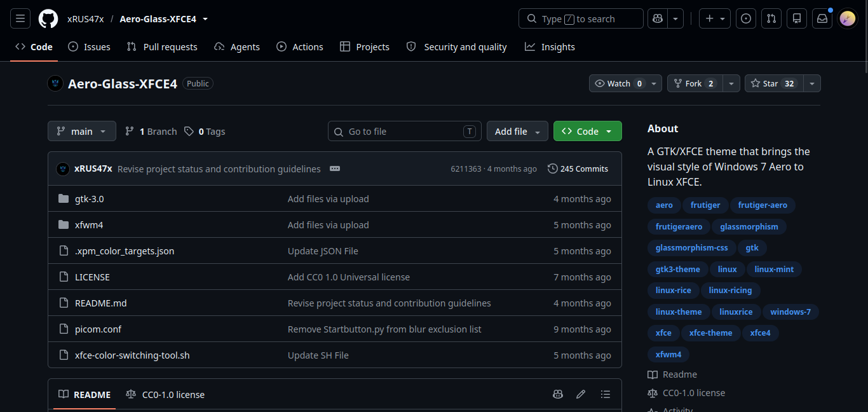
Task: Switch to the Issues tab
Action: tap(89, 47)
